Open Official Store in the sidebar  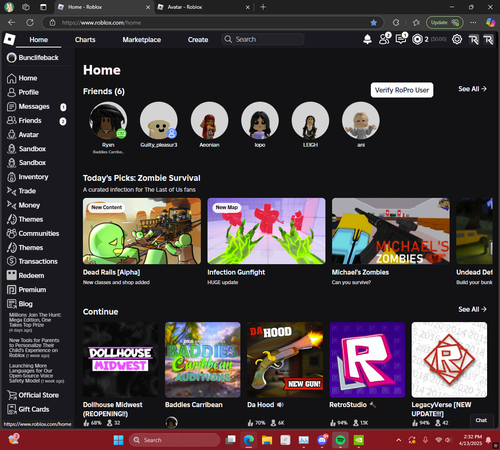(x=33, y=395)
